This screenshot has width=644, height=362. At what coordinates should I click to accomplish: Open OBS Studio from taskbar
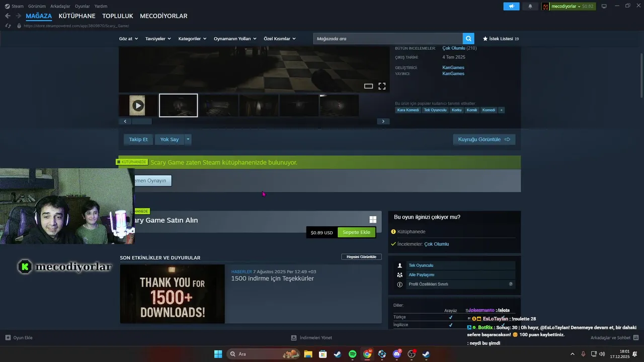pos(412,354)
